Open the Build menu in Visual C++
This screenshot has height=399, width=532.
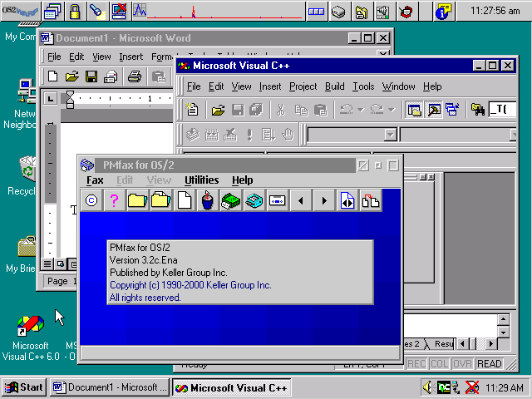click(334, 86)
